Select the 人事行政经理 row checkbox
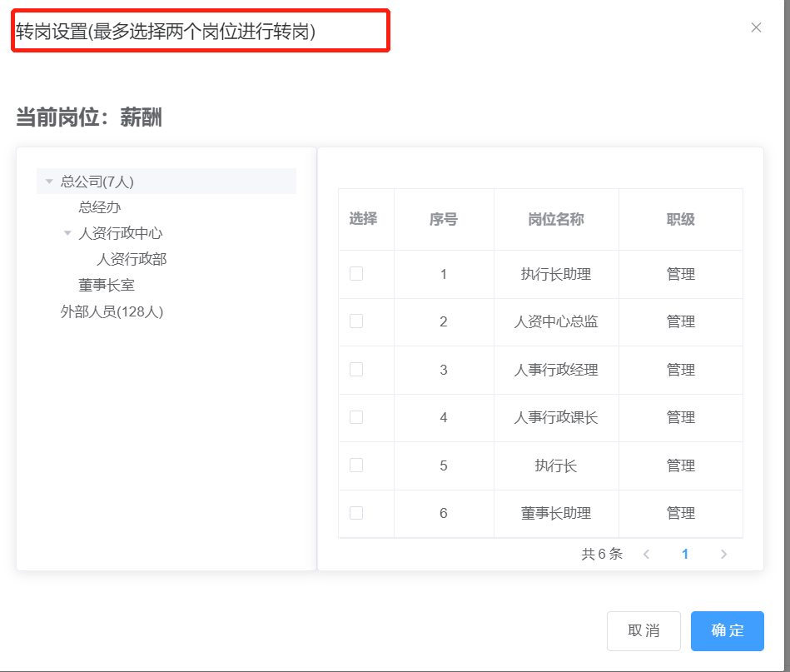 pos(356,370)
